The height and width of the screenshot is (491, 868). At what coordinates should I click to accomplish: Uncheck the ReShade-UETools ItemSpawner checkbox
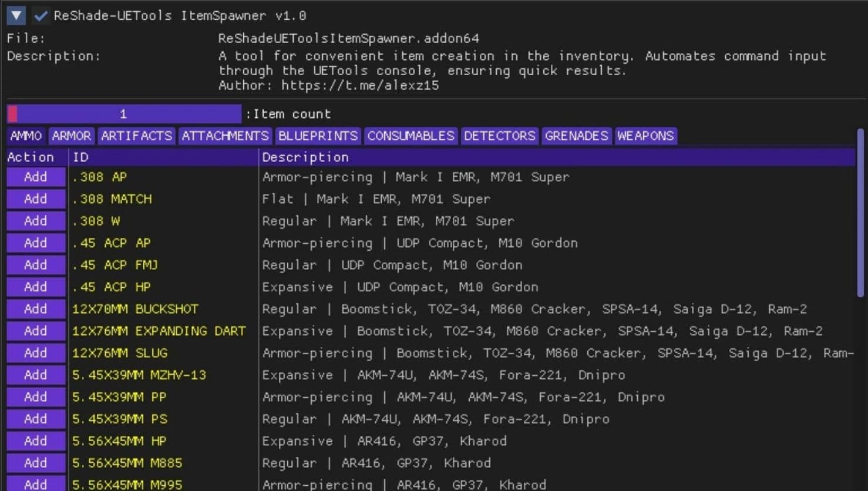(x=41, y=16)
